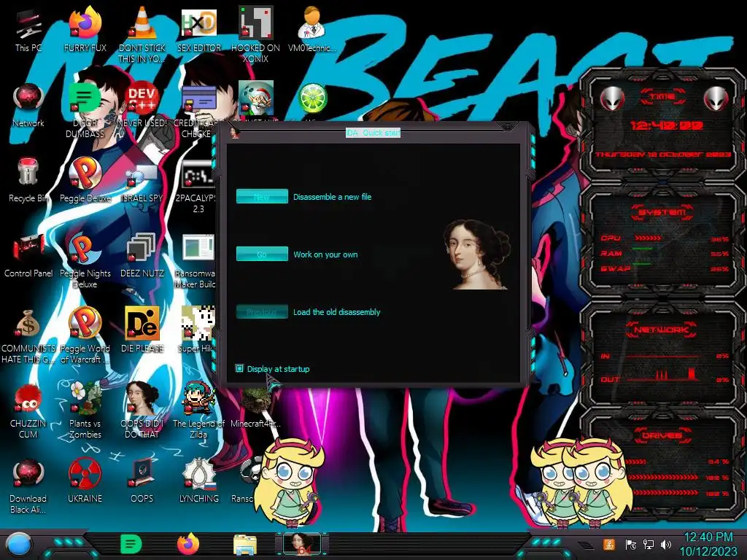Click the left alien head on TIME widget
The height and width of the screenshot is (560, 747).
[612, 98]
